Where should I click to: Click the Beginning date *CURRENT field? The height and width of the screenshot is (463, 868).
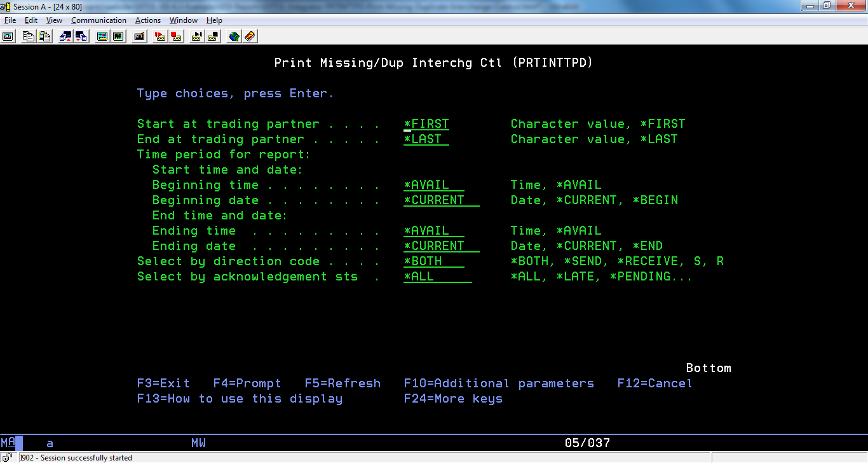[x=442, y=200]
